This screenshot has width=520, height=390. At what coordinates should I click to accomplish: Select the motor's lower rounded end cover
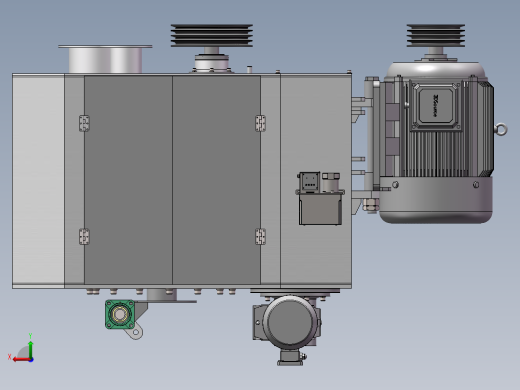pyautogui.click(x=436, y=200)
